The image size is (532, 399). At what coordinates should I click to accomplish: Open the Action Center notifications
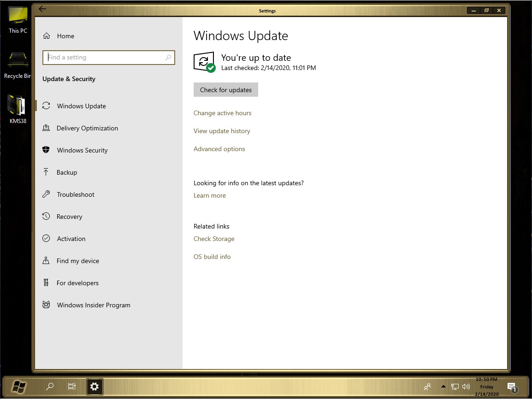[x=512, y=387]
